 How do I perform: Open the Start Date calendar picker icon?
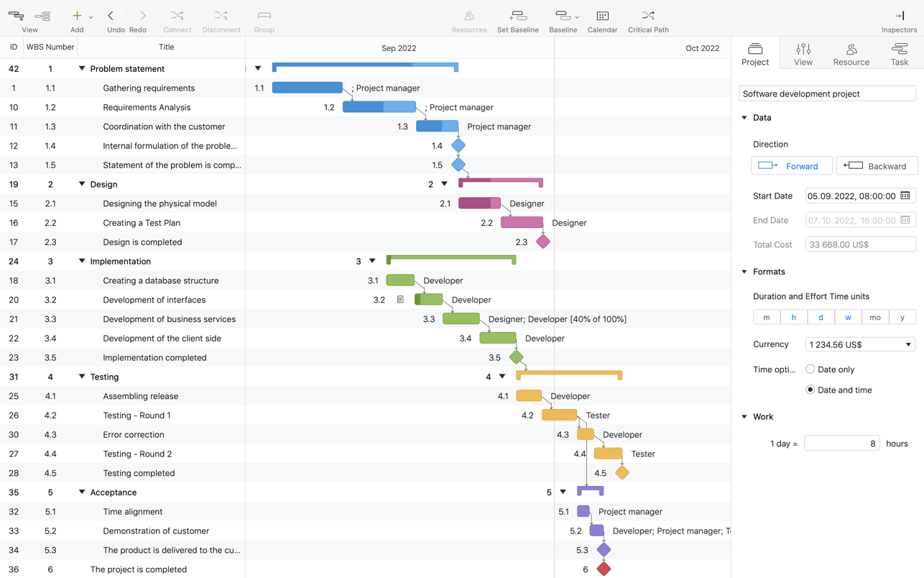coord(905,196)
